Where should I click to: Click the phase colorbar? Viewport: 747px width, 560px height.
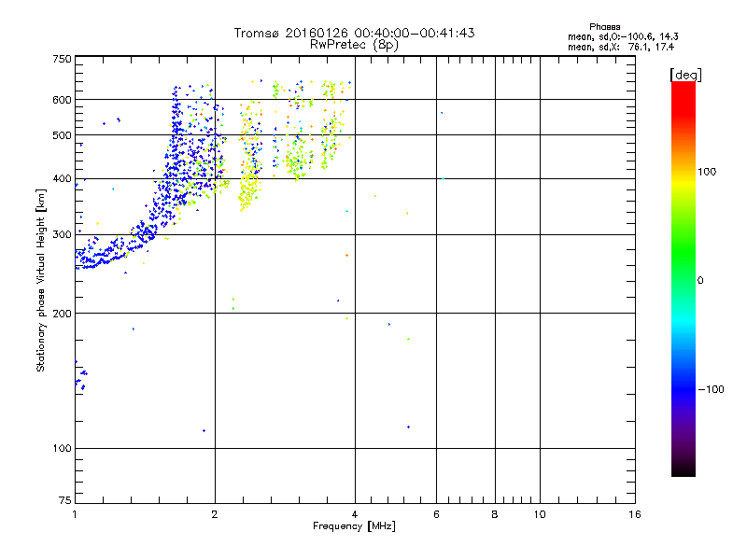[684, 278]
